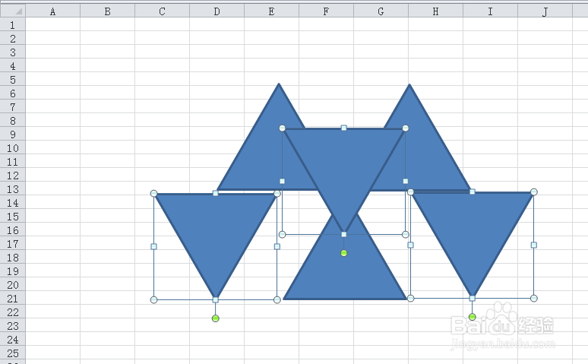Image resolution: width=588 pixels, height=364 pixels.
Task: Select row 14 header
Action: (13, 202)
